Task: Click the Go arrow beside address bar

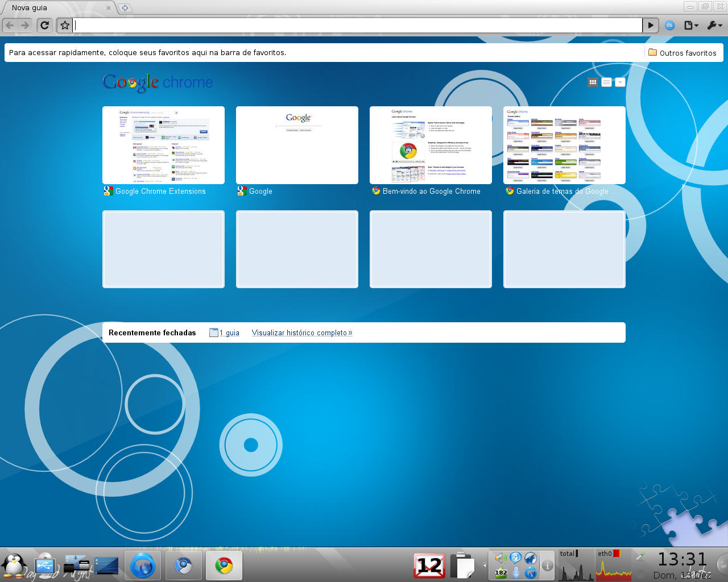Action: pos(651,25)
